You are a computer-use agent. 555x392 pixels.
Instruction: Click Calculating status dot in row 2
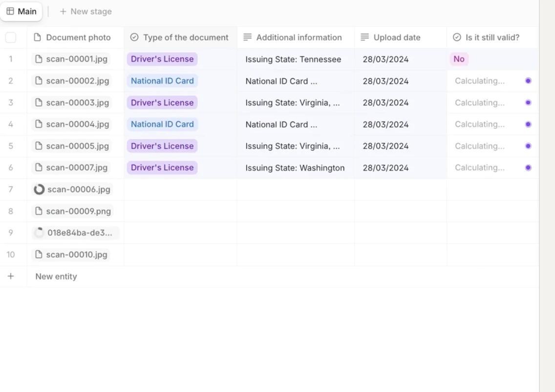point(528,81)
